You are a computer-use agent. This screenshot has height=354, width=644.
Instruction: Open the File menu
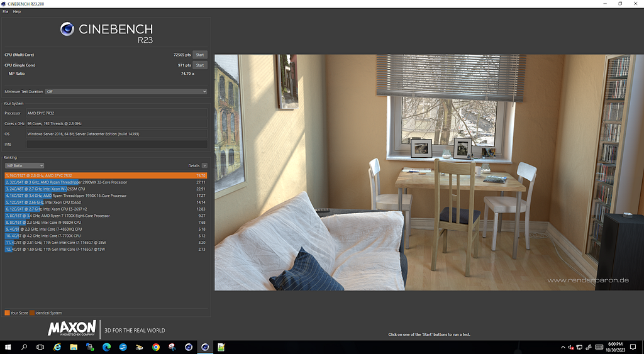point(5,11)
